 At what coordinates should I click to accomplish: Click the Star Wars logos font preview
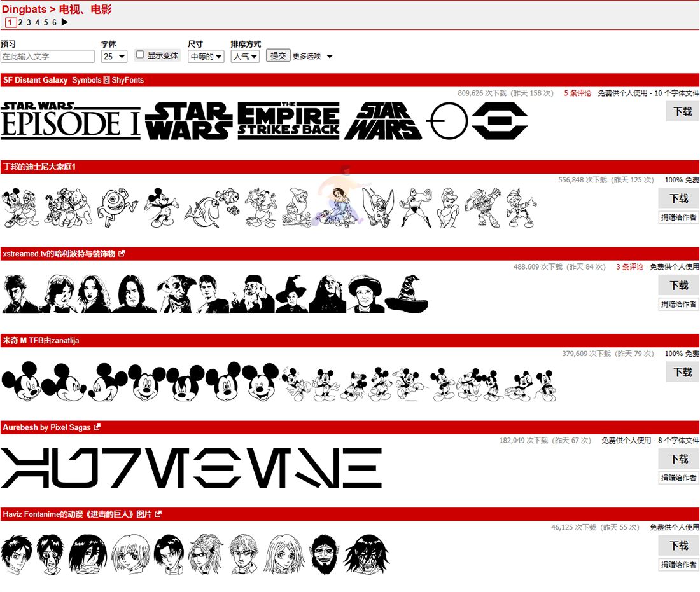pos(264,121)
